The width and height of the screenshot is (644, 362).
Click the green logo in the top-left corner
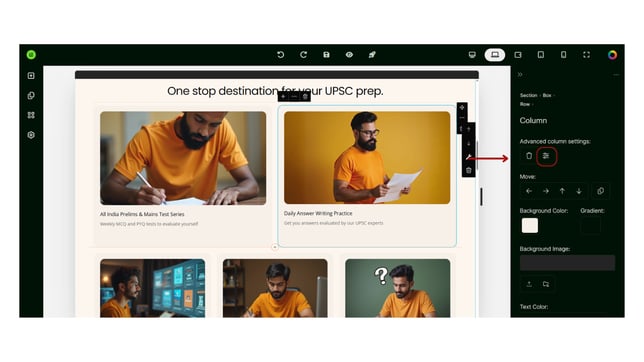tap(31, 55)
